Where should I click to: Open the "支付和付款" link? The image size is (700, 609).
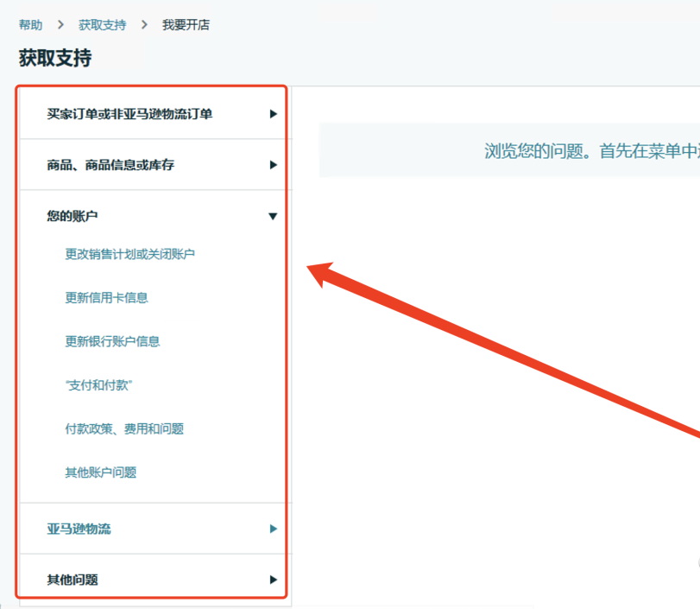point(99,385)
